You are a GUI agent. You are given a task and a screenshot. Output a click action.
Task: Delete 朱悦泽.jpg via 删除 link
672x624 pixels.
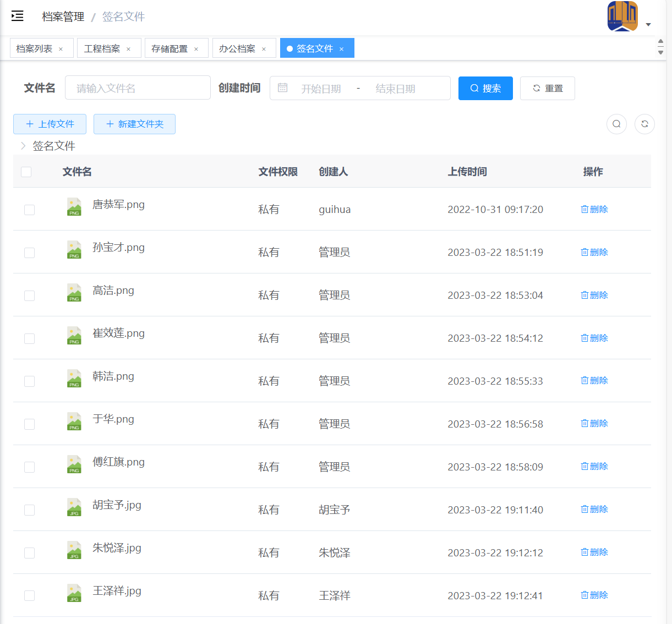(594, 552)
